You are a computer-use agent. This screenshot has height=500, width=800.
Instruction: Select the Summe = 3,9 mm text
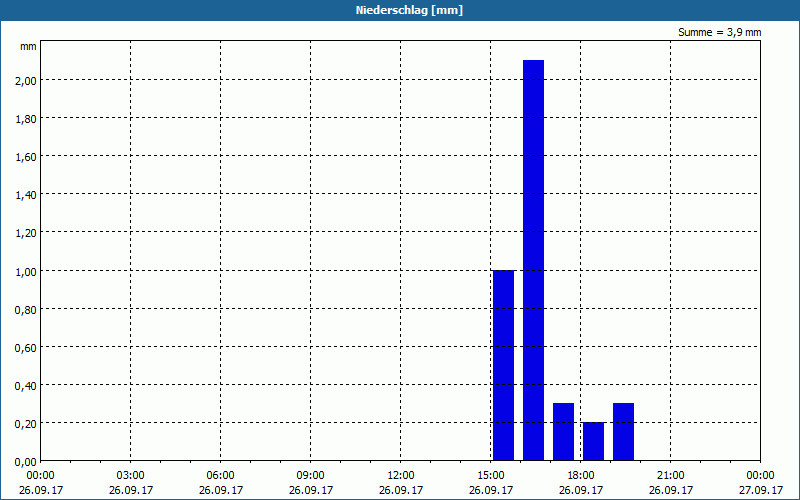[719, 32]
